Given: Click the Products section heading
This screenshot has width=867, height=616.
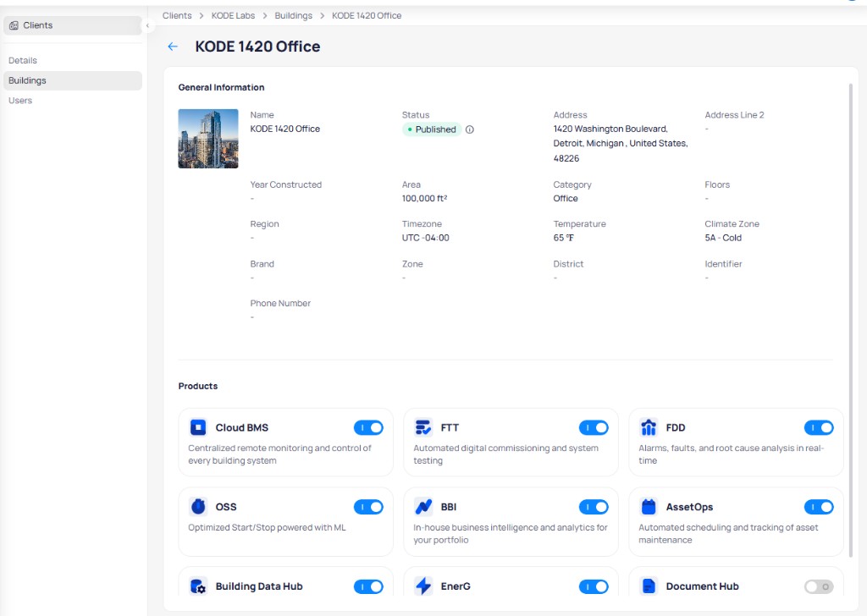Looking at the screenshot, I should tap(198, 386).
